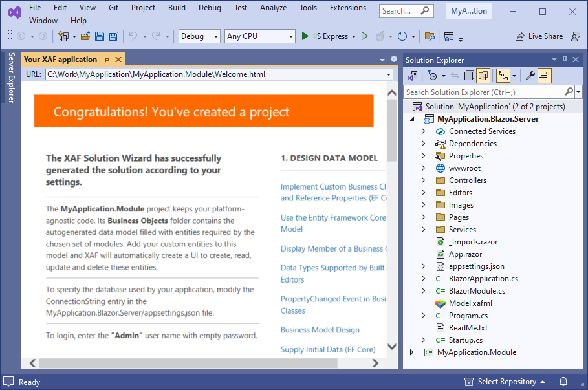Open the Window menu
Viewport: 588px width, 390px height.
coord(43,21)
